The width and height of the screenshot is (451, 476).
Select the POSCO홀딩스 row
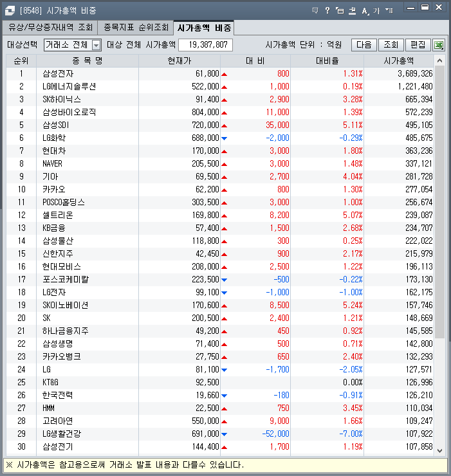click(x=220, y=203)
